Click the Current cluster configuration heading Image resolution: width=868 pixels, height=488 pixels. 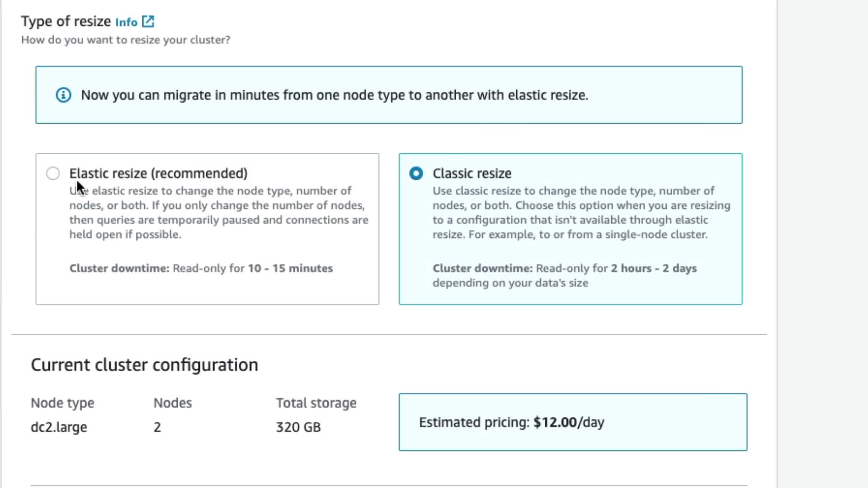144,365
